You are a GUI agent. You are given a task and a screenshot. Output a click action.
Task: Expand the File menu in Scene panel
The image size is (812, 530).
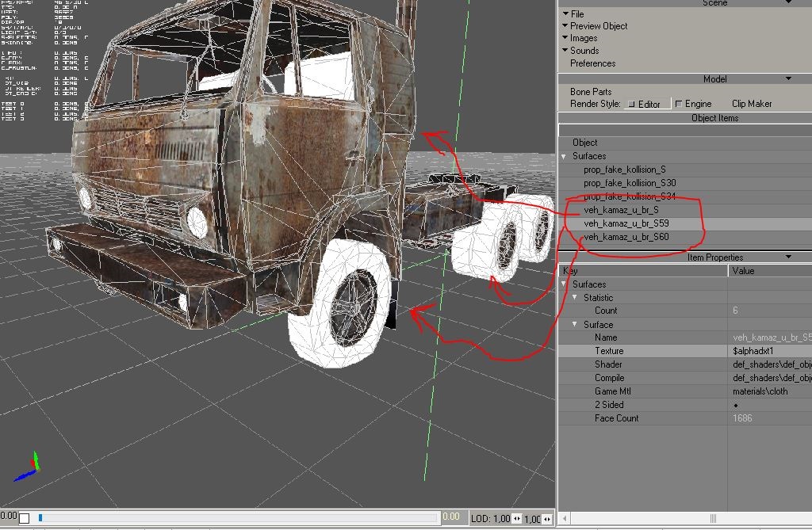click(576, 14)
